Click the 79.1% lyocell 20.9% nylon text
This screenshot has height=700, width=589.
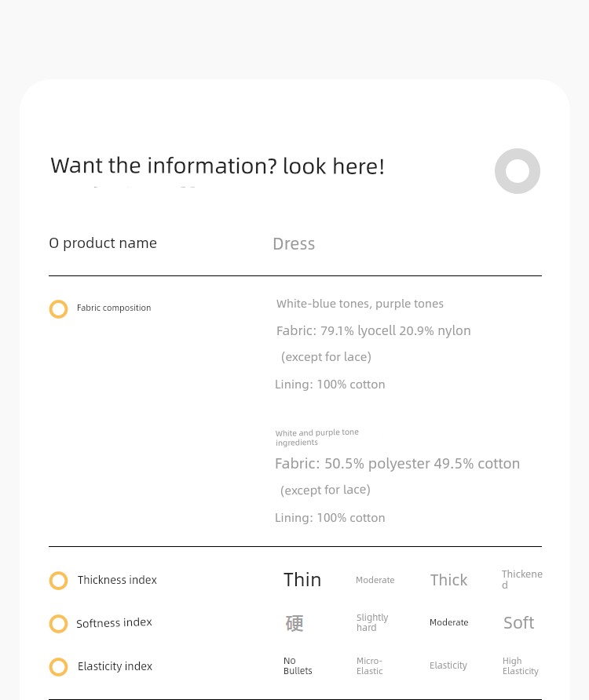396,331
